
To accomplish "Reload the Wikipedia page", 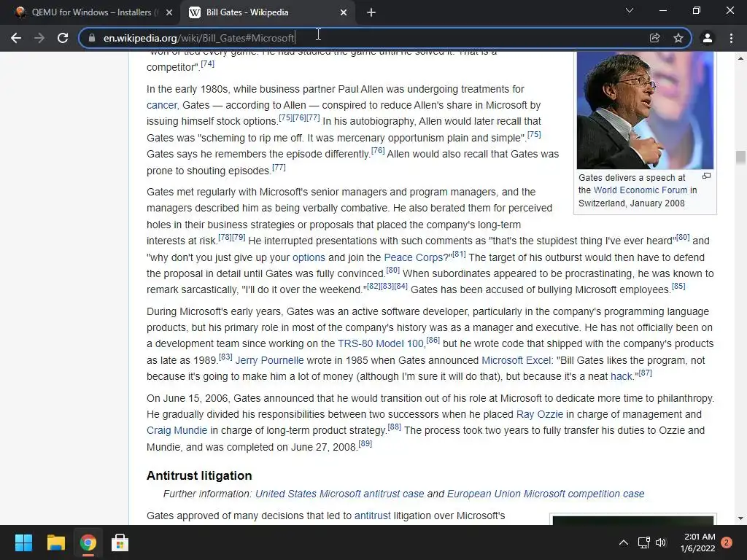I will point(63,38).
